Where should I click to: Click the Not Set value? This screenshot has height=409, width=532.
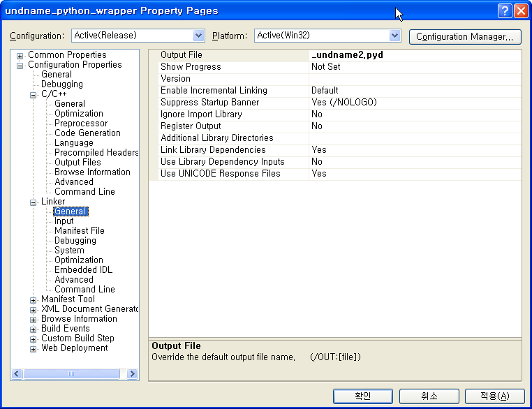pyautogui.click(x=326, y=67)
